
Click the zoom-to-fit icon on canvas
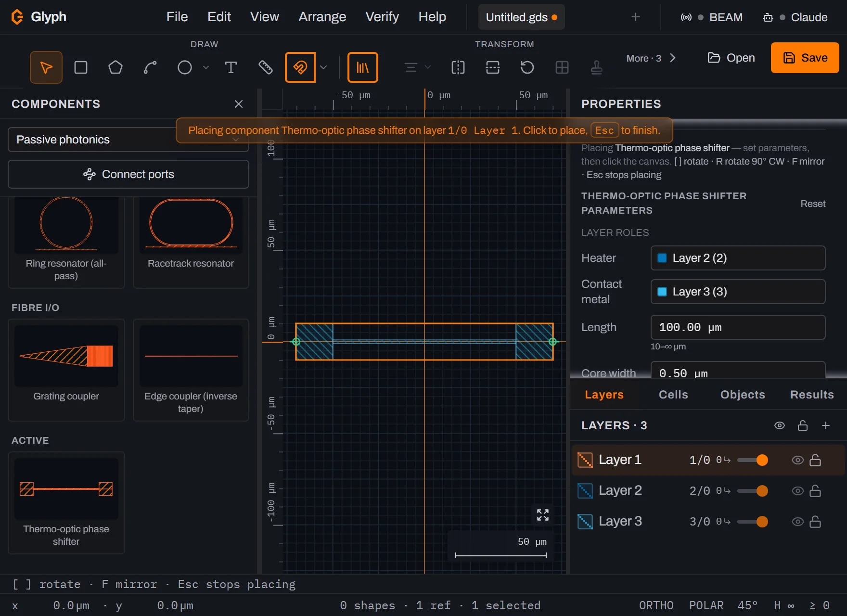[x=543, y=515]
